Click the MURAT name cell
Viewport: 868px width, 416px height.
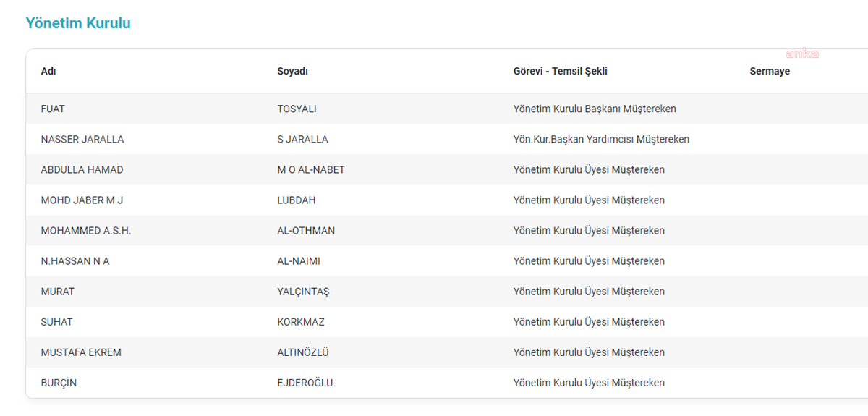tap(58, 292)
